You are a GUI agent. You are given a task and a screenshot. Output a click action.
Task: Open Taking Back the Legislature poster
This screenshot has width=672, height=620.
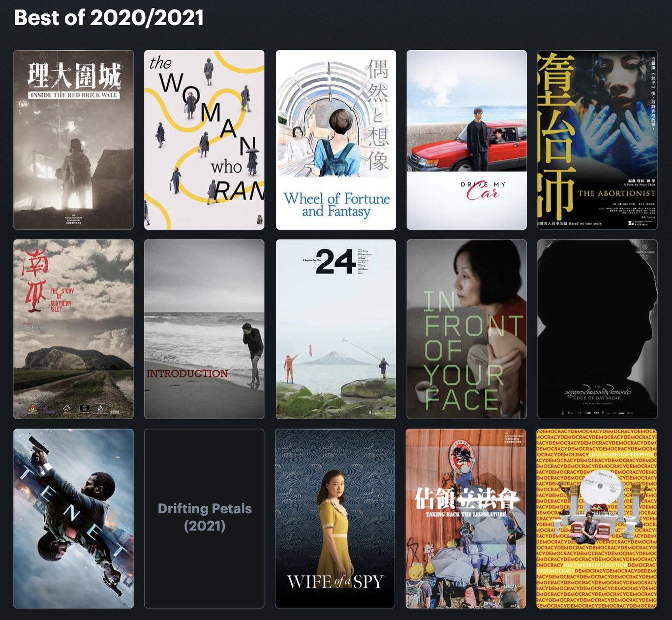pyautogui.click(x=466, y=519)
